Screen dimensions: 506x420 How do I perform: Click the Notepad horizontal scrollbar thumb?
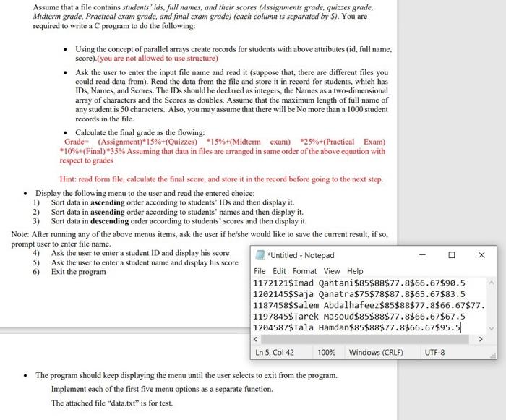(364, 339)
